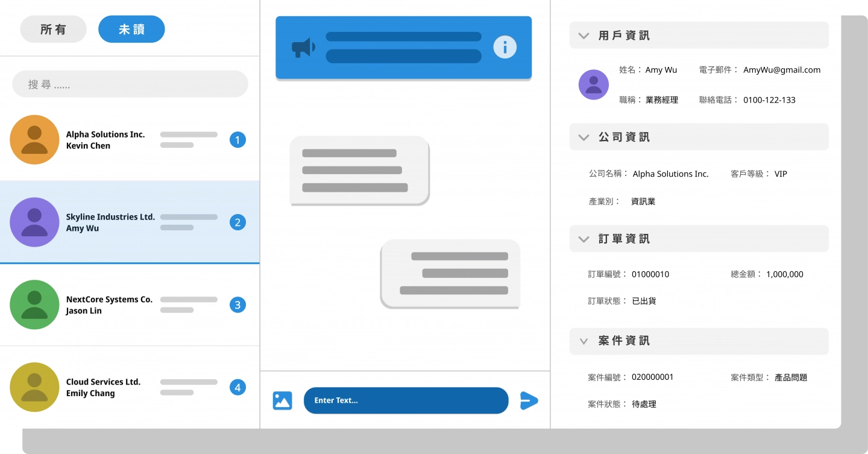
Task: Click the 訂單資訊 section header bar
Action: [699, 239]
